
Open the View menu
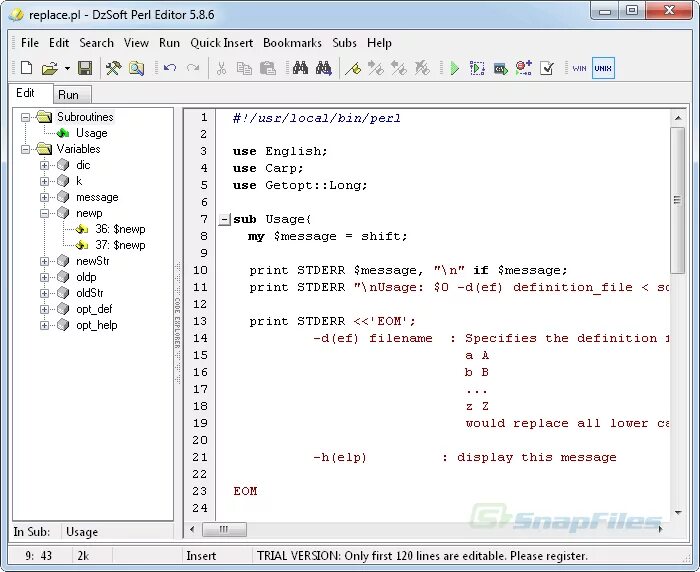[136, 43]
